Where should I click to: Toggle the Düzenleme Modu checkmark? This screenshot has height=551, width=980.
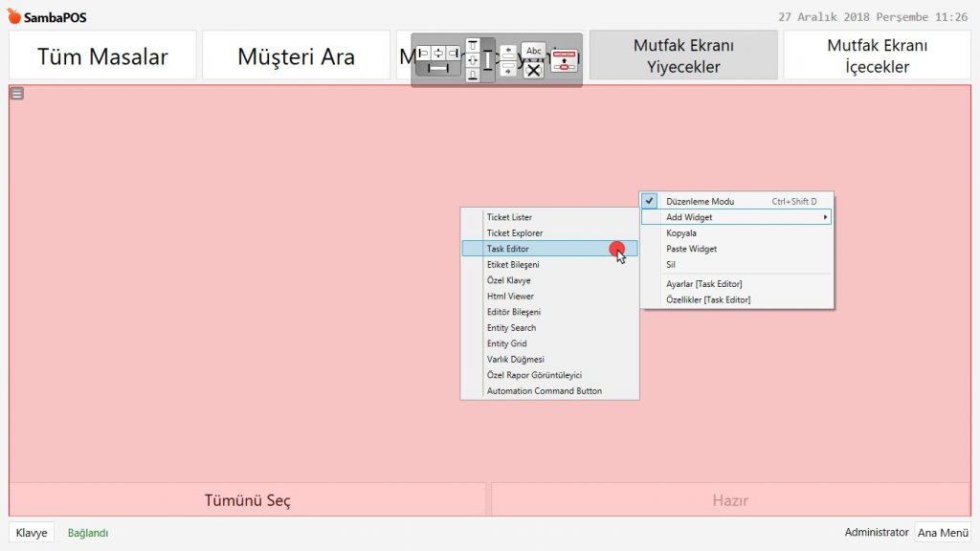(x=650, y=202)
